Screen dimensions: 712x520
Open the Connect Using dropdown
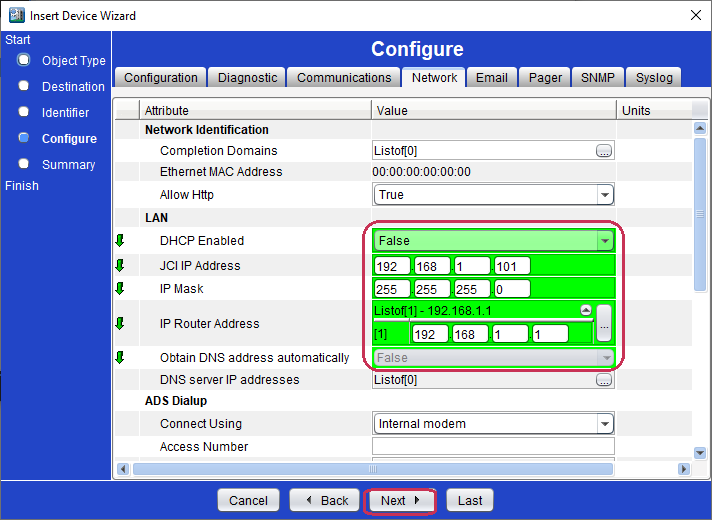point(605,424)
